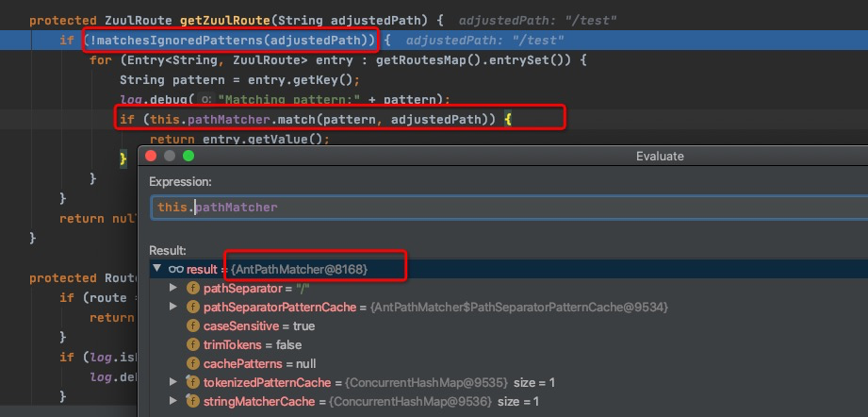Select the cachePatterns = null row
Viewport: 868px width, 417px height.
click(253, 364)
